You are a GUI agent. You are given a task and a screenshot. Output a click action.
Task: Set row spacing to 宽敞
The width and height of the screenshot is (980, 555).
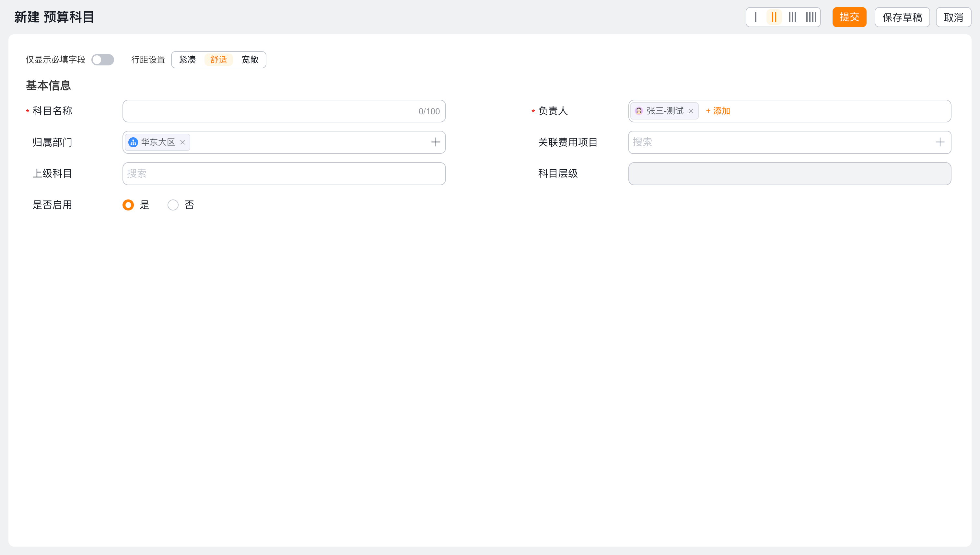[x=250, y=60]
